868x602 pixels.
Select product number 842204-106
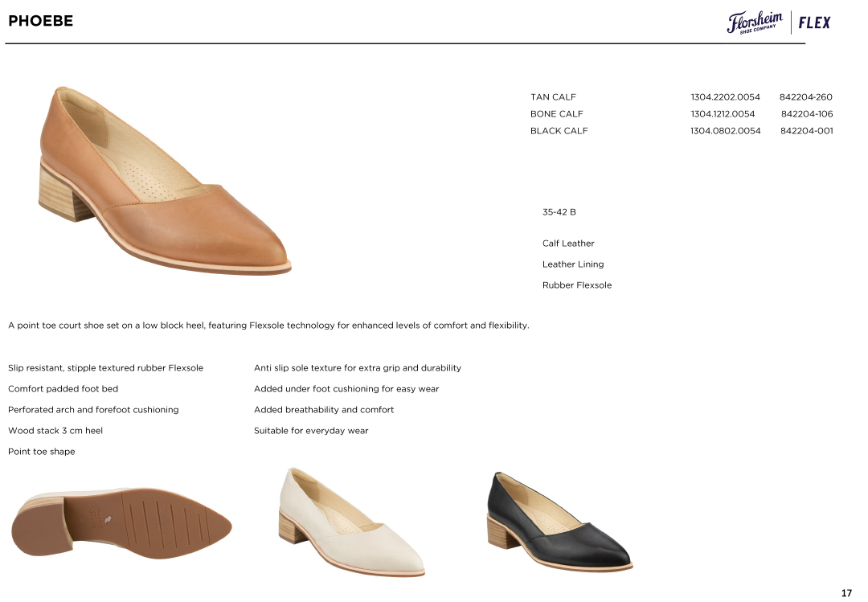[806, 114]
